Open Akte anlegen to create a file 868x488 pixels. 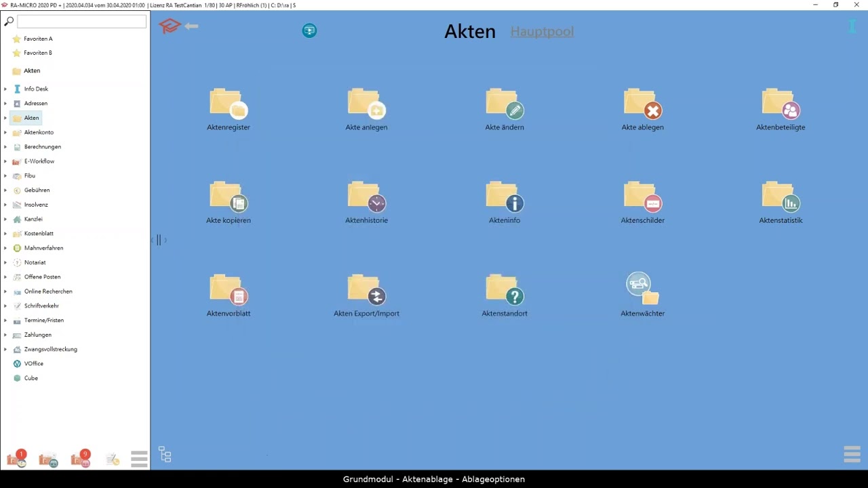click(x=366, y=109)
